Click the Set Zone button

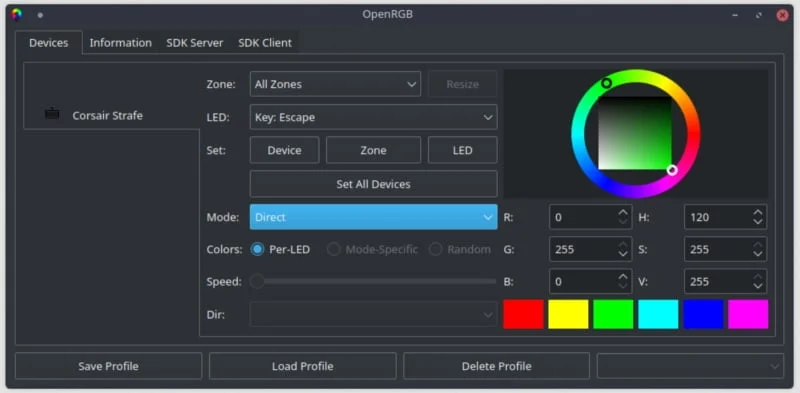[x=373, y=151]
